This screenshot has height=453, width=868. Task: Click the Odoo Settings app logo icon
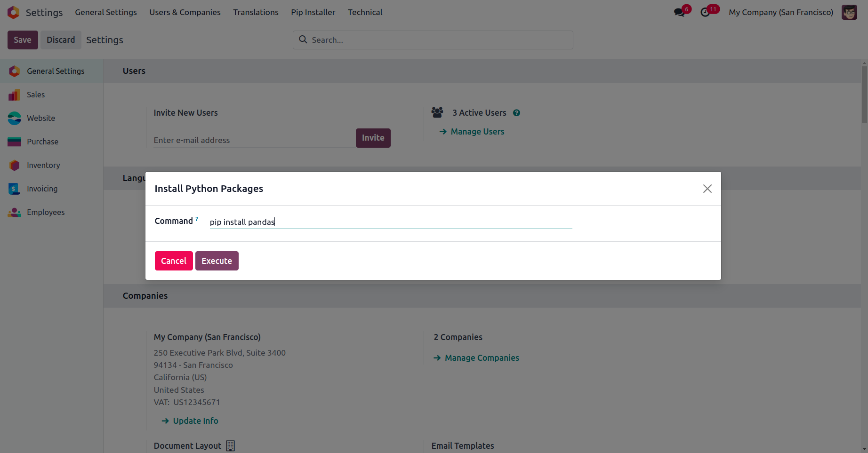point(14,12)
